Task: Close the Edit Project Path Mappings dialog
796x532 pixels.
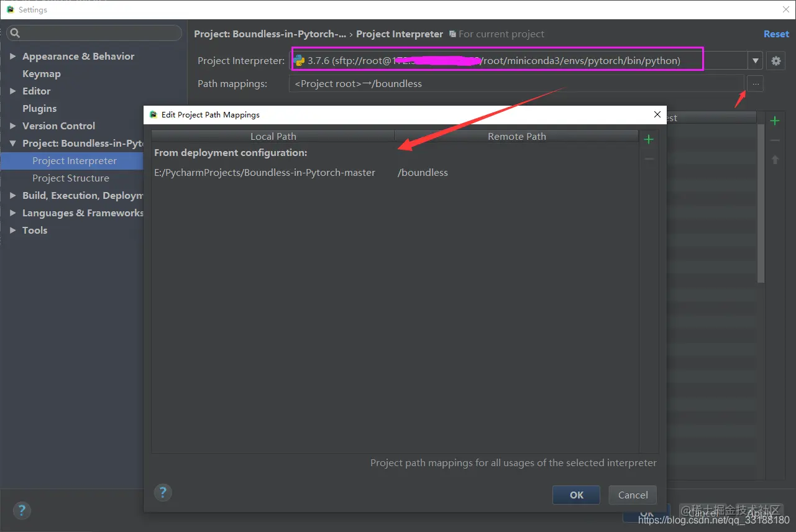Action: point(657,114)
